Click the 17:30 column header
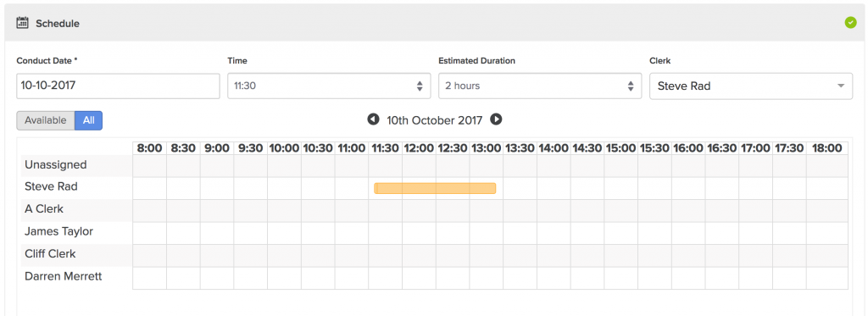This screenshot has width=868, height=316. [789, 148]
